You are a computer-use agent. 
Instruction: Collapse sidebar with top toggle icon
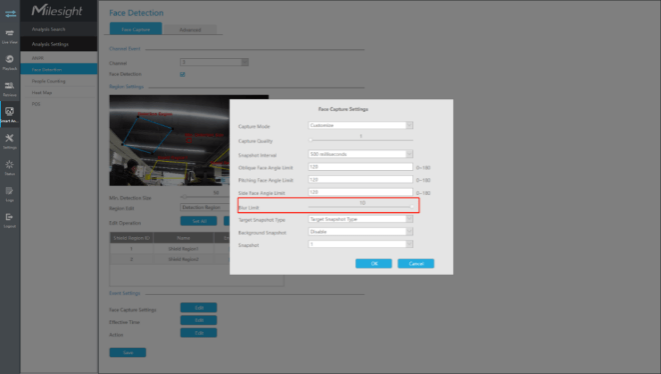[11, 14]
